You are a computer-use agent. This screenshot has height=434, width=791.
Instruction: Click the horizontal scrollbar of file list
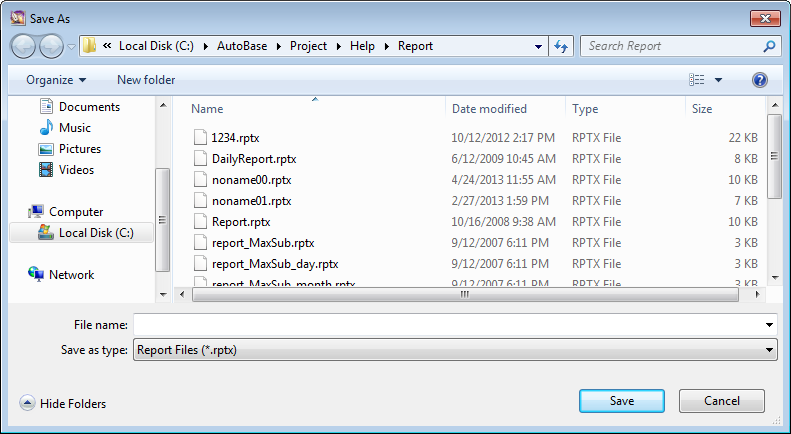tap(464, 295)
